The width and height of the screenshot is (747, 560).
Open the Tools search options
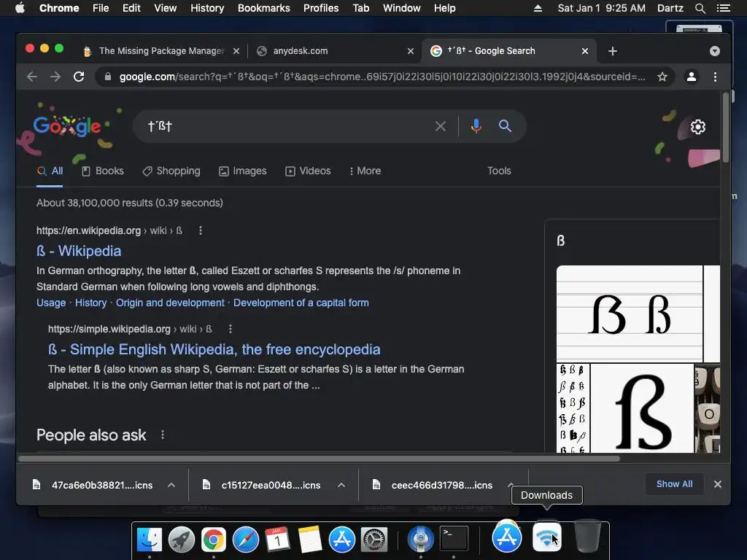pos(499,171)
